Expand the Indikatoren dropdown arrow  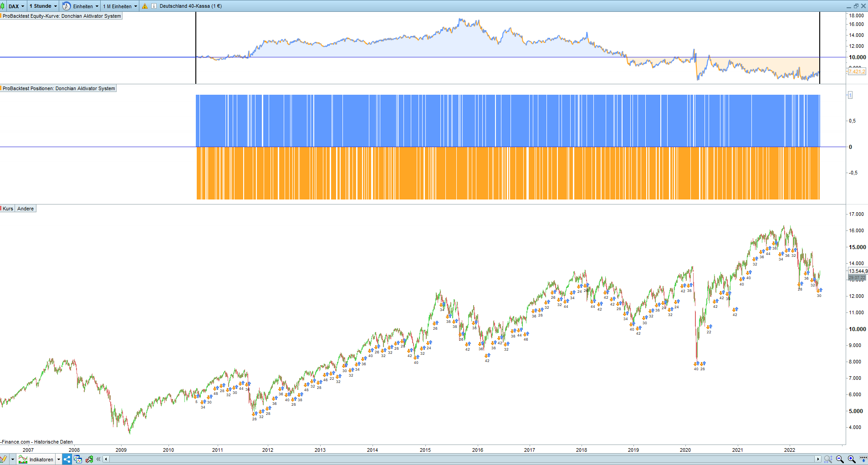[x=59, y=459]
